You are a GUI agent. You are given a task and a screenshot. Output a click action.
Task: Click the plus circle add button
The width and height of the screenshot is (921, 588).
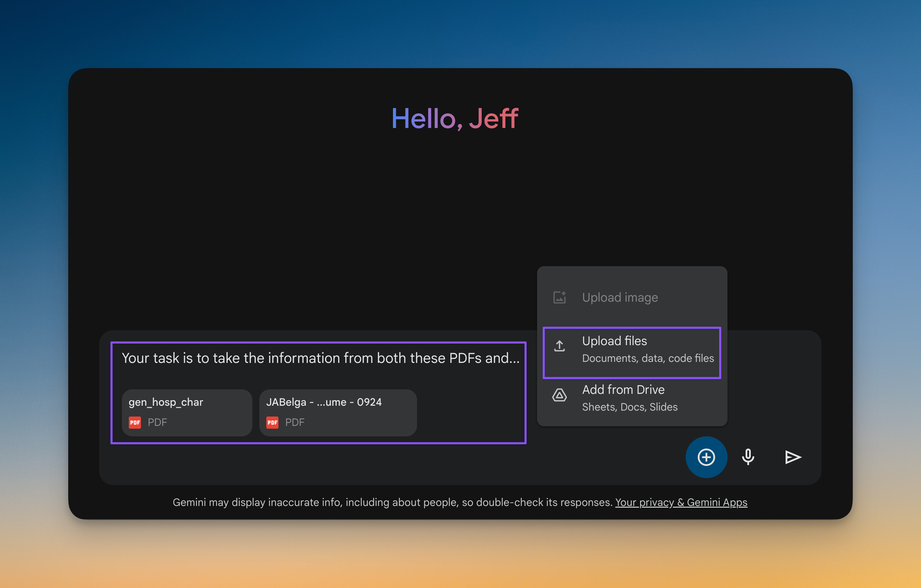coord(706,457)
